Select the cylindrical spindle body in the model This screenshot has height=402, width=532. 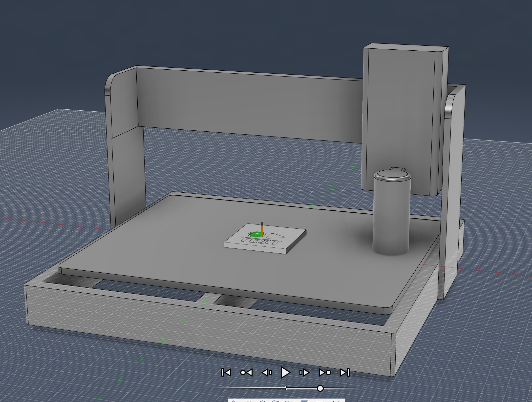click(x=392, y=217)
